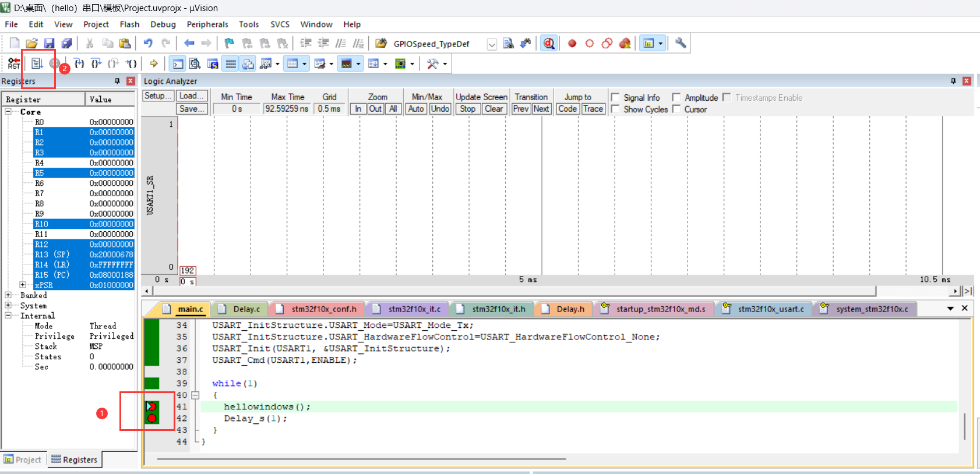Open the Debug menu
Image resolution: width=980 pixels, height=474 pixels.
tap(163, 24)
